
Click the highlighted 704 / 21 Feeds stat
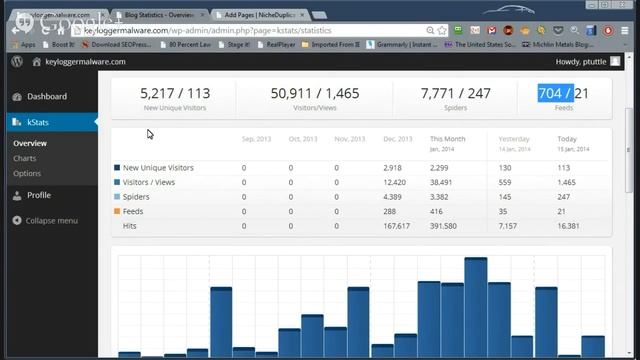coord(563,93)
